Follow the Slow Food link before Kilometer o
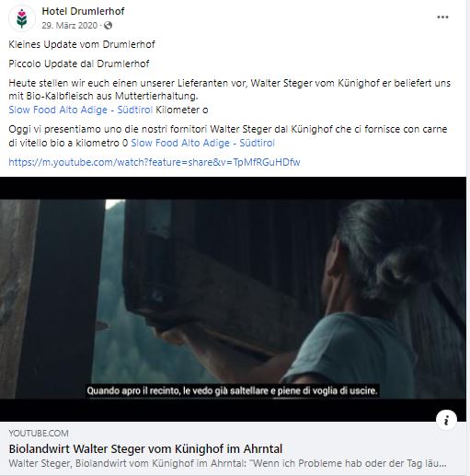Viewport: 470px width, 476px height. [81, 110]
